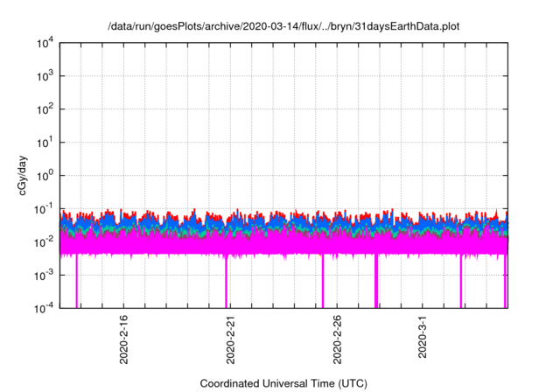
Task: Click the 10^3 y-axis tick label
Action: [x=43, y=77]
